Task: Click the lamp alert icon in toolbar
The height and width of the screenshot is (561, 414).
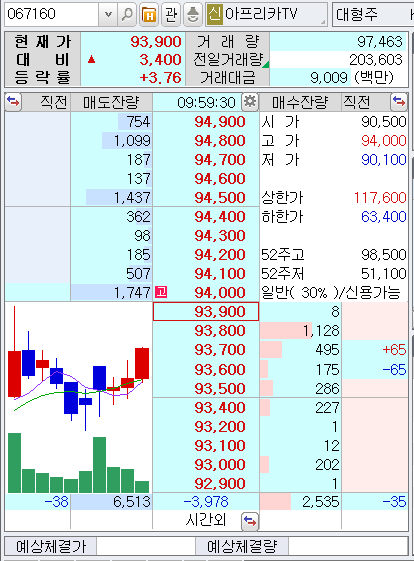Action: point(193,14)
